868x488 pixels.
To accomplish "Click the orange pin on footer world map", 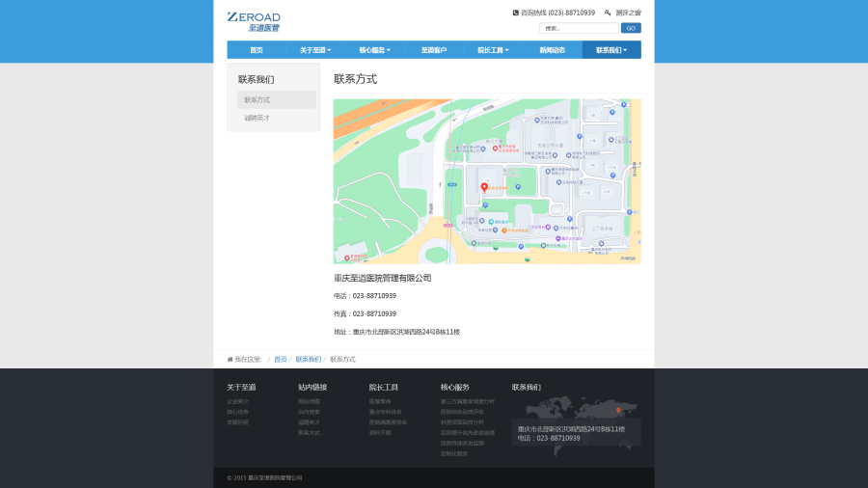I will 618,411.
